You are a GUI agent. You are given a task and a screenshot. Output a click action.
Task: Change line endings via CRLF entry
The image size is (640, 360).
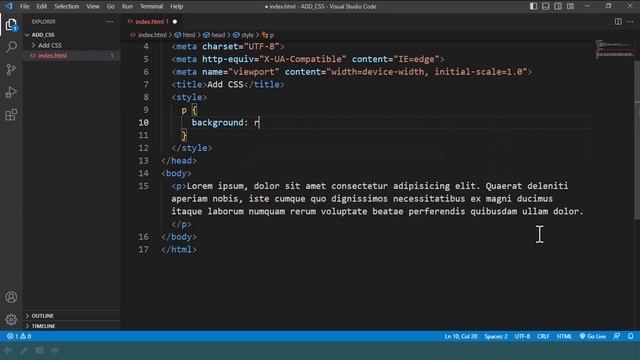click(543, 336)
